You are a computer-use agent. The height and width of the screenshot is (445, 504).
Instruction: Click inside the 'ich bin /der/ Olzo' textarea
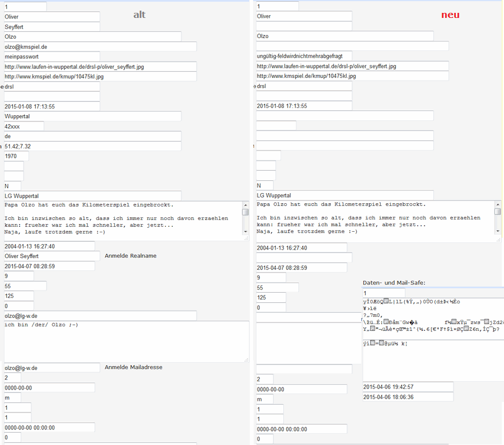[126, 341]
